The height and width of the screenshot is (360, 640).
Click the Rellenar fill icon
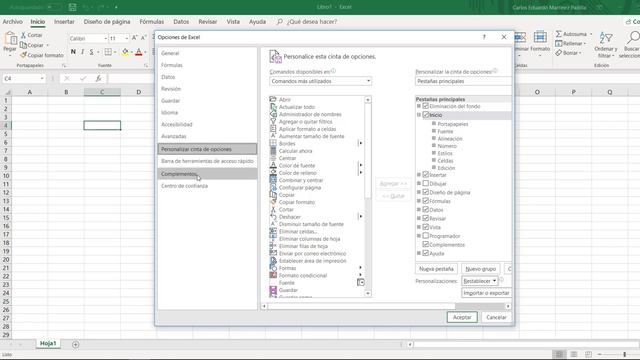(558, 43)
